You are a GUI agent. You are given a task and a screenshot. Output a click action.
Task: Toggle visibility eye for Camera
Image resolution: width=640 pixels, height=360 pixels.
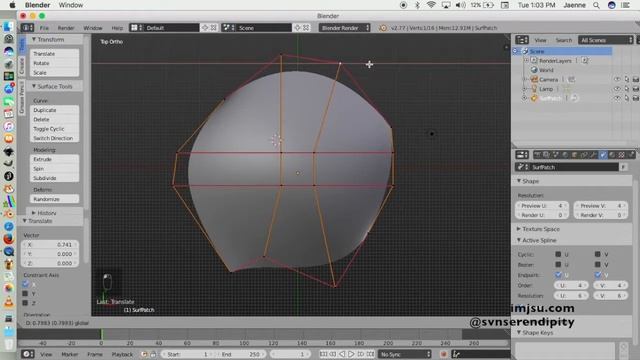617,79
